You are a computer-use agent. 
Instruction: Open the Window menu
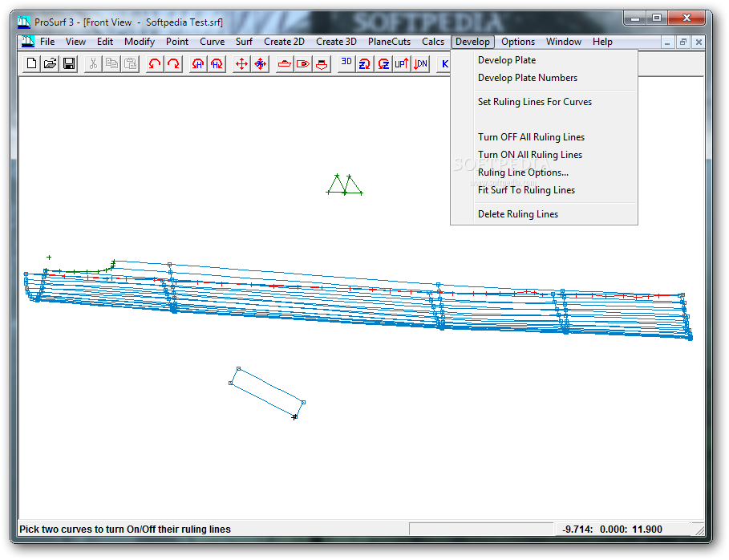pos(564,42)
